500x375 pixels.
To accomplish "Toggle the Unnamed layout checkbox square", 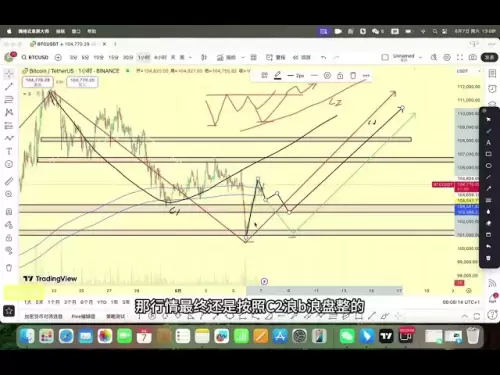I will (x=385, y=57).
